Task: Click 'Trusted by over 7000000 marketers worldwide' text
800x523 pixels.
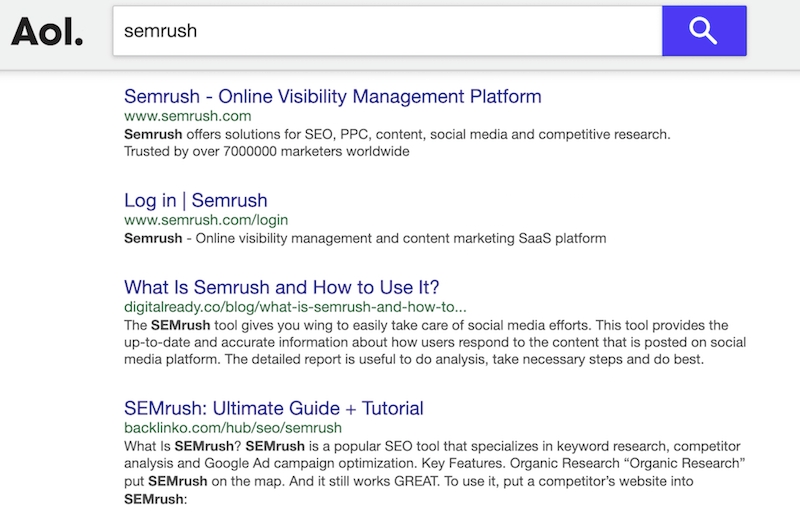Action: pyautogui.click(x=266, y=152)
